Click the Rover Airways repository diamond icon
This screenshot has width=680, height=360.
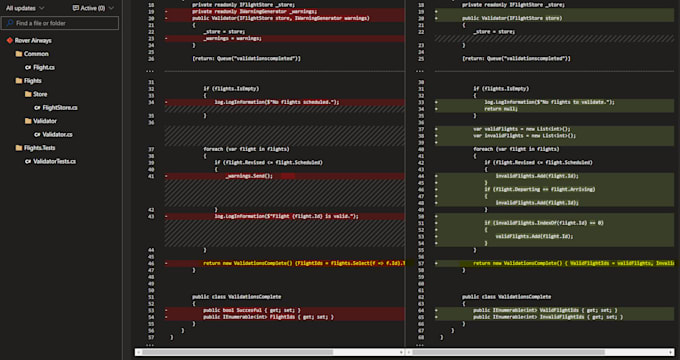tap(10, 40)
